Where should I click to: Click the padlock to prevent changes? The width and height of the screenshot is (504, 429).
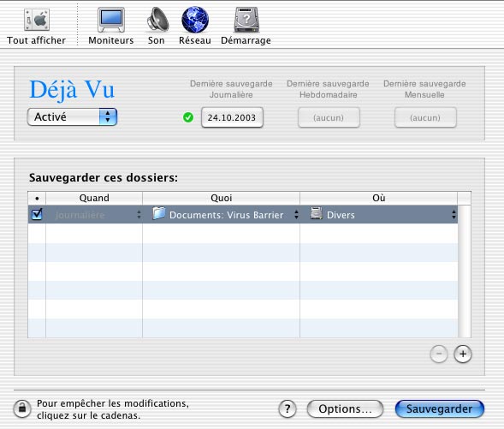[22, 408]
